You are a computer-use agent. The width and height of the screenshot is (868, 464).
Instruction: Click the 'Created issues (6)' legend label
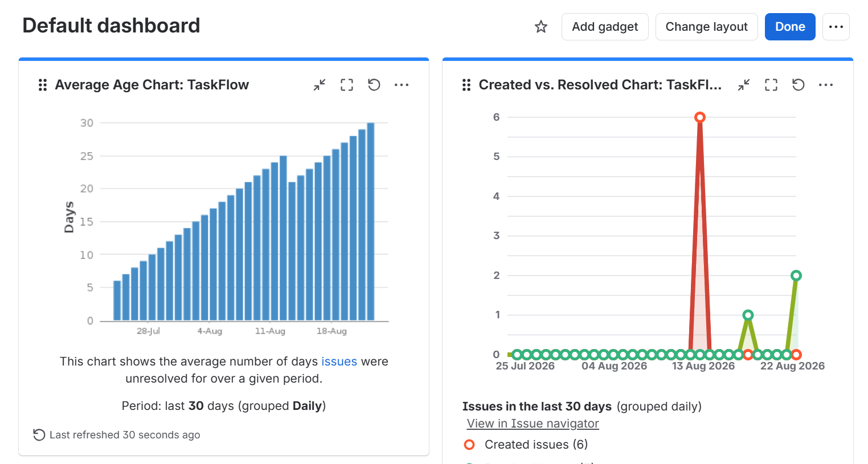click(536, 445)
